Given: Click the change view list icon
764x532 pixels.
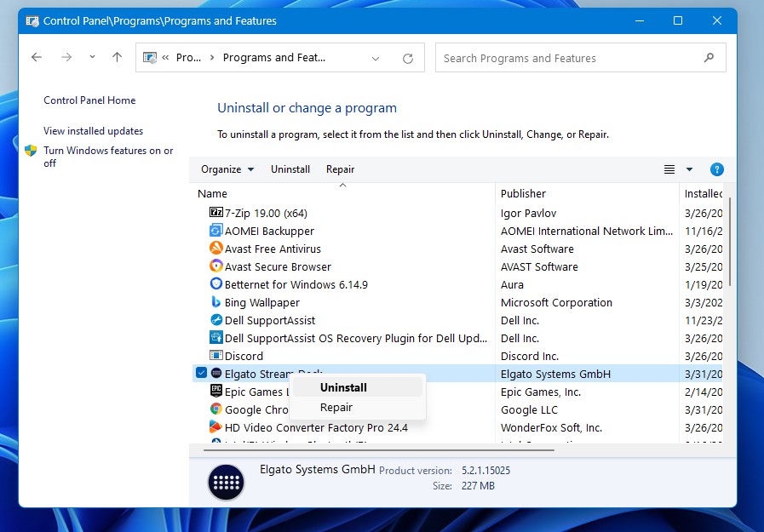Looking at the screenshot, I should pyautogui.click(x=669, y=169).
